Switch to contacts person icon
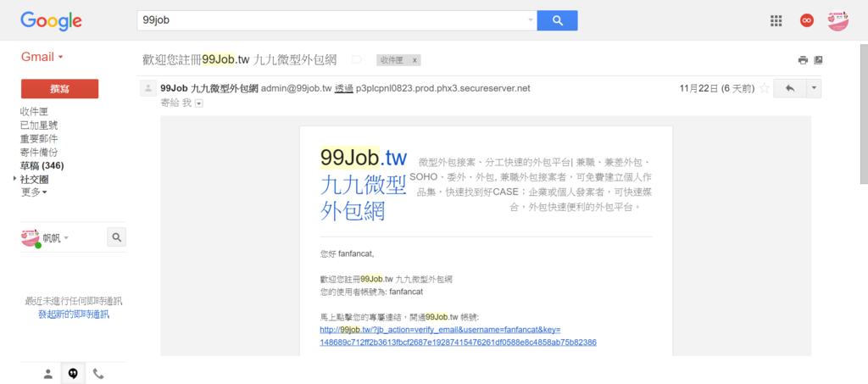 pos(48,374)
